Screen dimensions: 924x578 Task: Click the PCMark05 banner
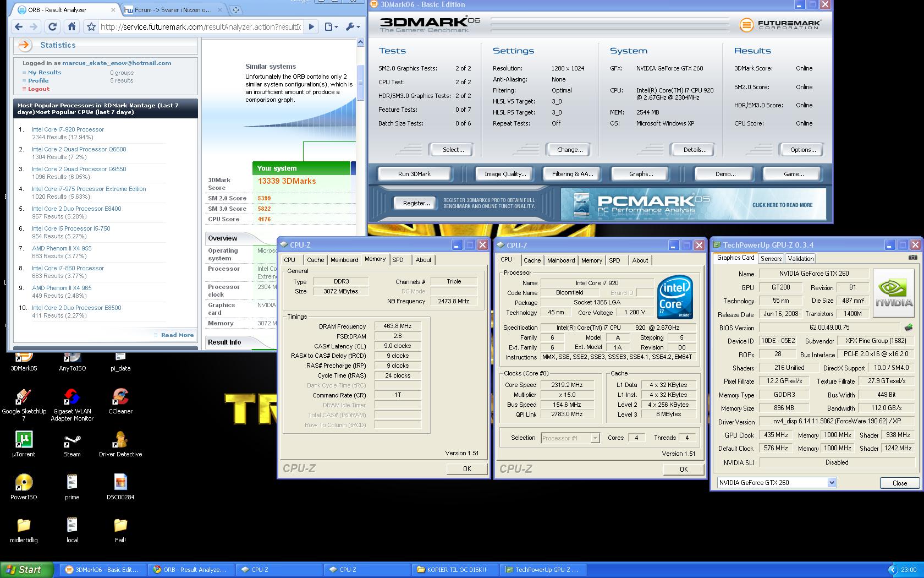coord(693,204)
